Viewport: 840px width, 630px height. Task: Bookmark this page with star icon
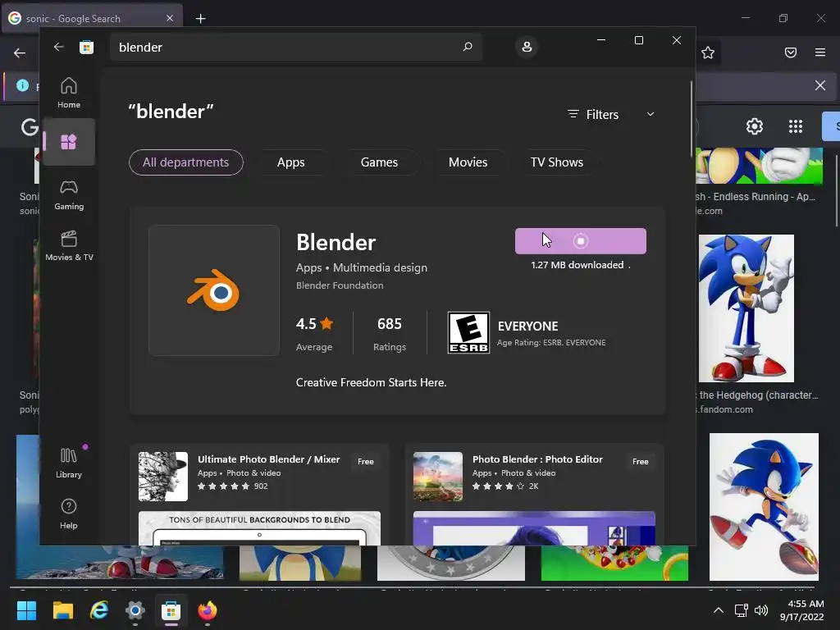(x=708, y=52)
